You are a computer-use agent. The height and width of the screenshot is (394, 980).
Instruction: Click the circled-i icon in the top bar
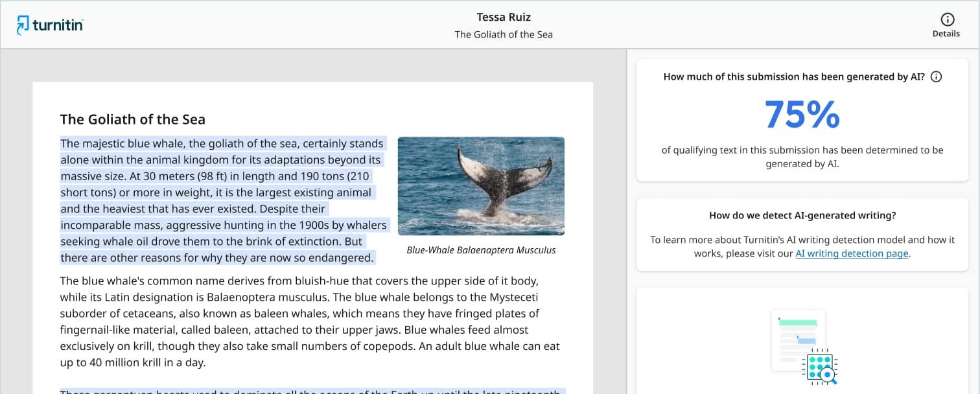pyautogui.click(x=946, y=19)
